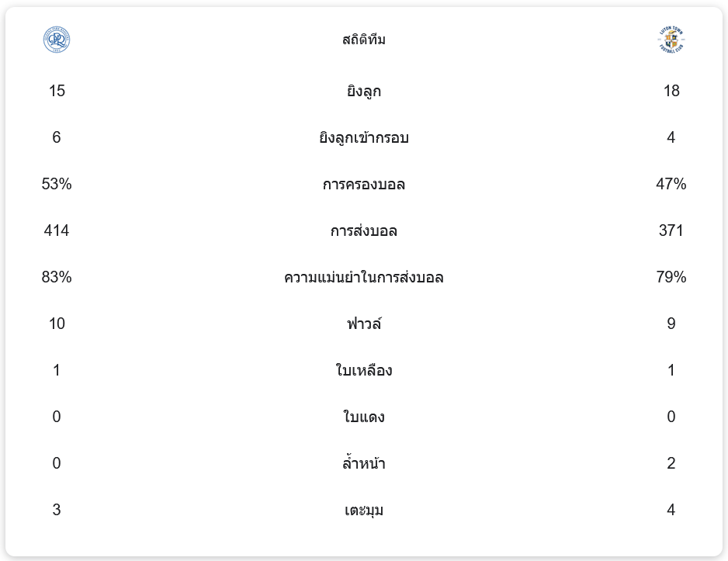Click the 18 shots value
The image size is (728, 561).
pyautogui.click(x=671, y=92)
